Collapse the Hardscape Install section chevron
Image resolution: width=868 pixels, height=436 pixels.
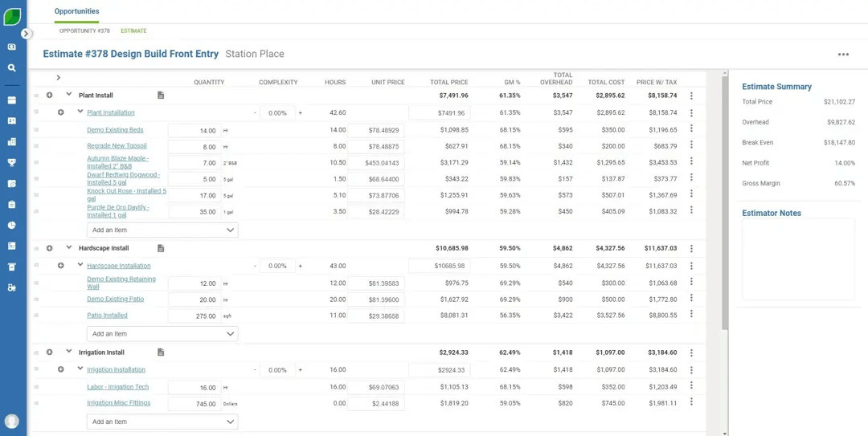tap(68, 247)
